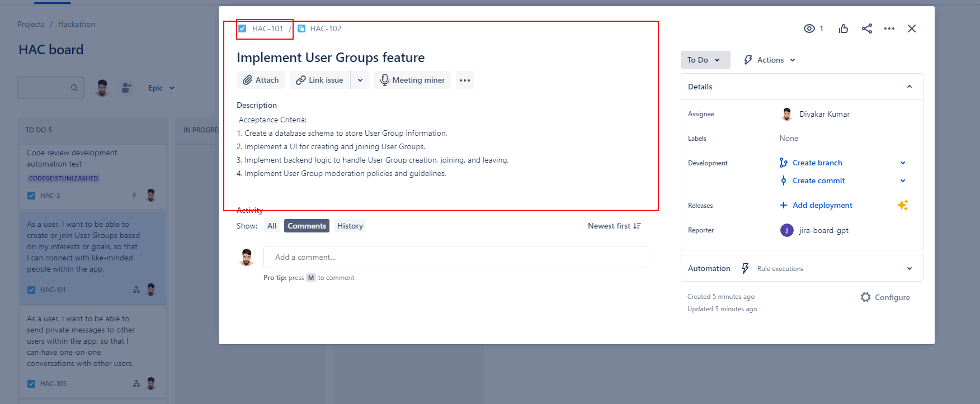980x404 pixels.
Task: Select the Comments activity tab
Action: (307, 226)
